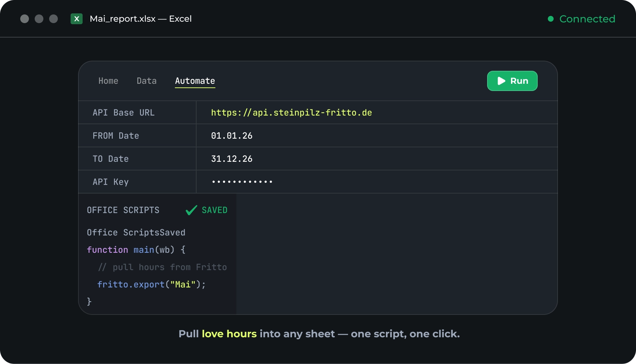Click the masked API Key field
This screenshot has width=636, height=364.
377,182
